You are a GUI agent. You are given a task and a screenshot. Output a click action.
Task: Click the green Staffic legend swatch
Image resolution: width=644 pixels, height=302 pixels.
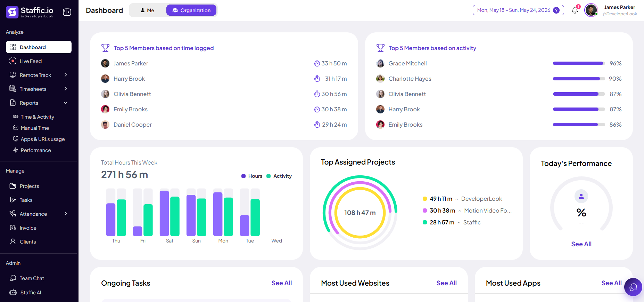point(424,222)
